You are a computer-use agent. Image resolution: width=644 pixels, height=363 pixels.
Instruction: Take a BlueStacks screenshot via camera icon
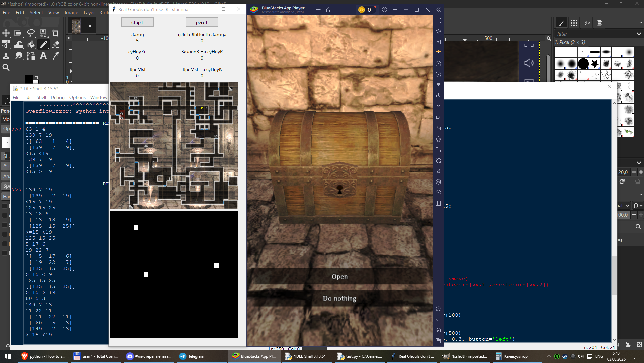438,107
